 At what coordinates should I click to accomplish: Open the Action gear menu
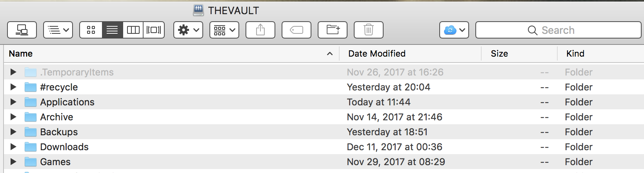pyautogui.click(x=188, y=30)
